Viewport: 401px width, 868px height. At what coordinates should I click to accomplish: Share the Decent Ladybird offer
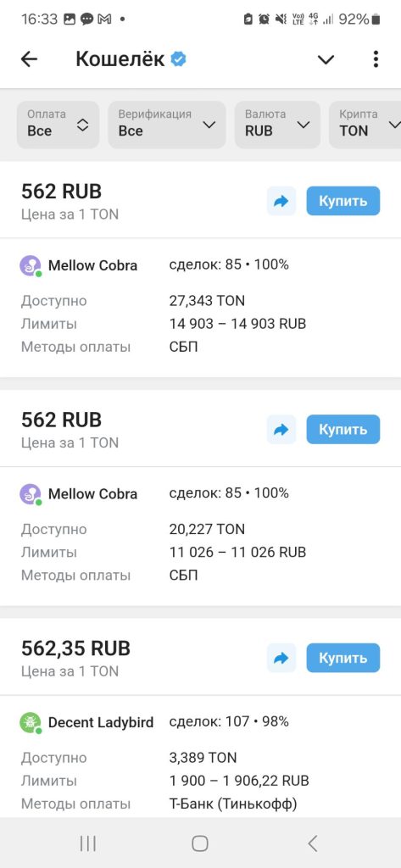tap(281, 658)
